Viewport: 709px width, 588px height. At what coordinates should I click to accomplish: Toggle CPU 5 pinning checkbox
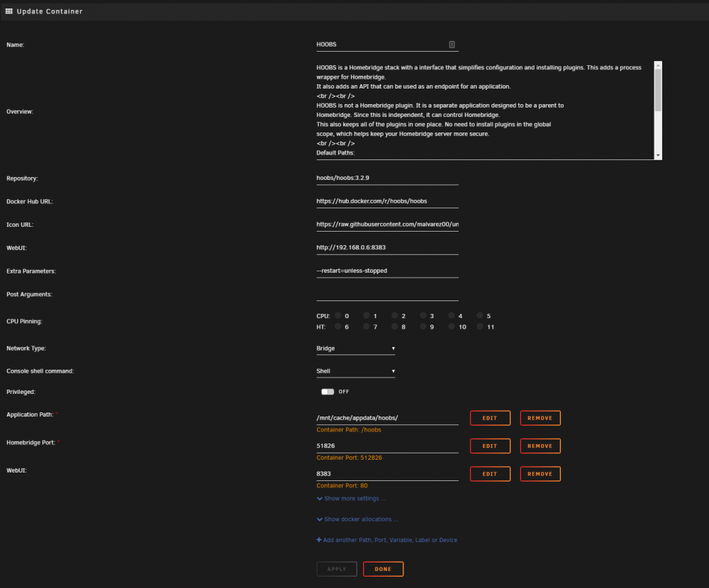click(x=480, y=315)
